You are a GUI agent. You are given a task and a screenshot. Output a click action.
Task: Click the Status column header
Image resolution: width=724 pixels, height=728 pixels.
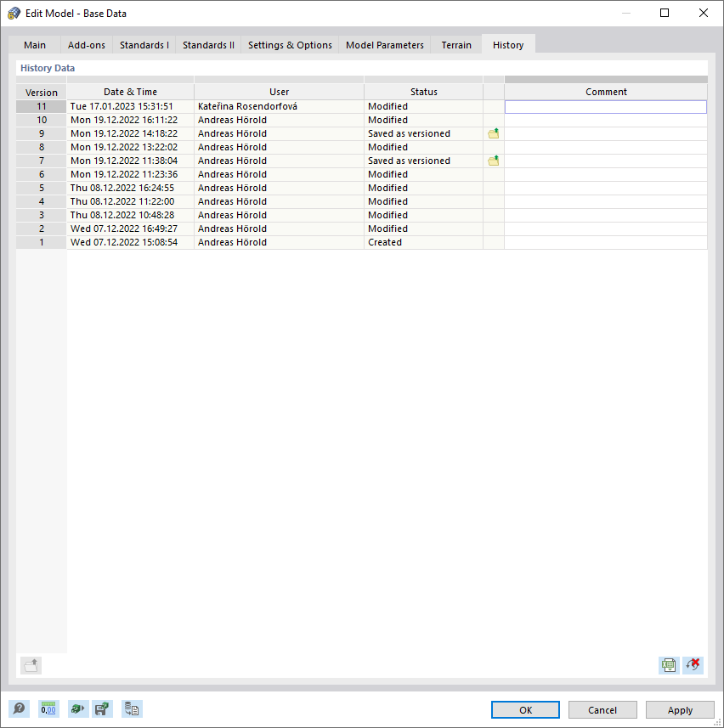pos(423,92)
